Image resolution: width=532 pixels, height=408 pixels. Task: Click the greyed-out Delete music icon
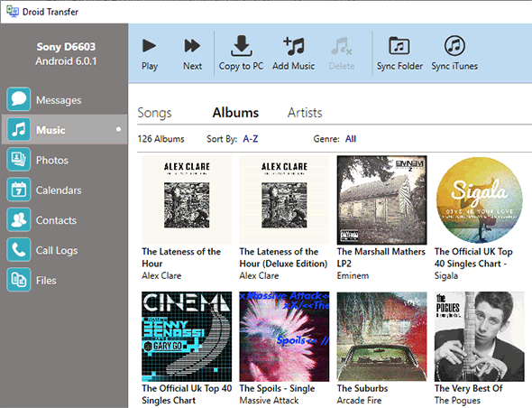(x=342, y=46)
